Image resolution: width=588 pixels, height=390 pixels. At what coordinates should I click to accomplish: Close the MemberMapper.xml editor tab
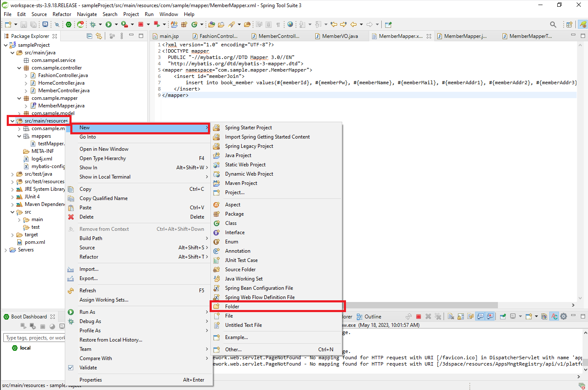[x=429, y=36]
